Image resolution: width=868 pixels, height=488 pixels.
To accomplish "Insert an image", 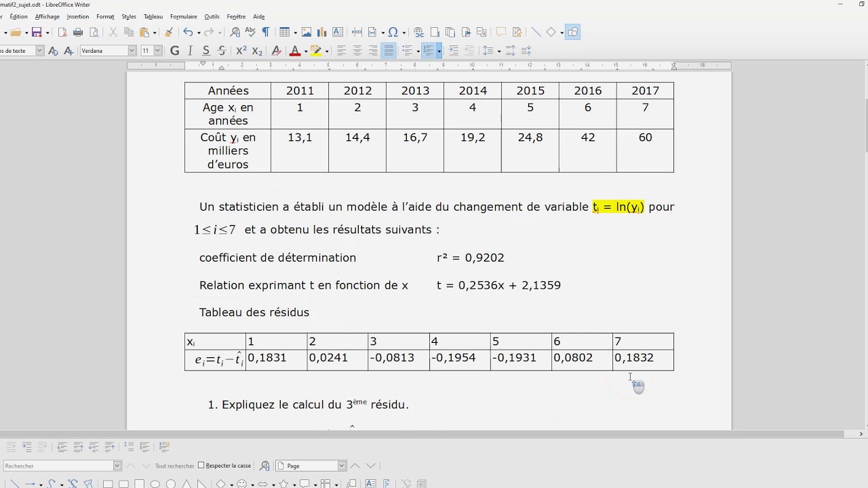I will click(x=307, y=32).
